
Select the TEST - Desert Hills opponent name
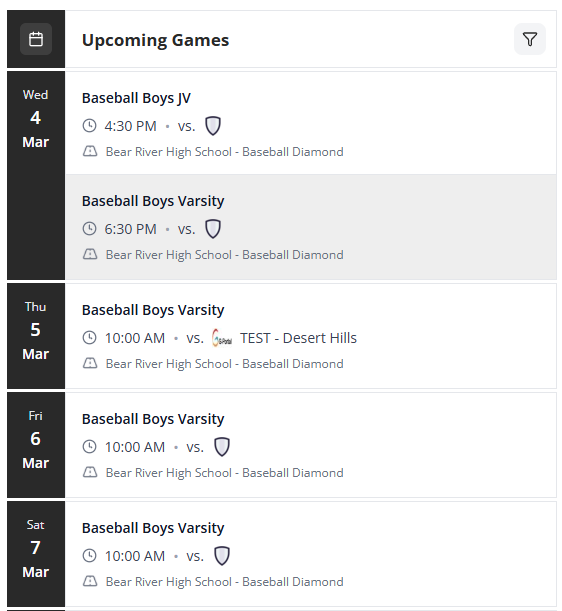298,338
